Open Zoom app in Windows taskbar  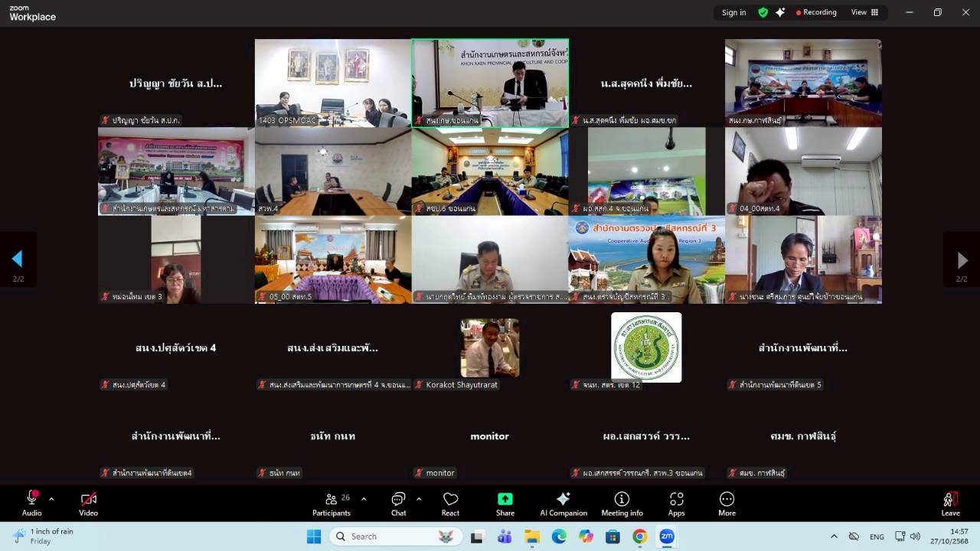tap(666, 536)
